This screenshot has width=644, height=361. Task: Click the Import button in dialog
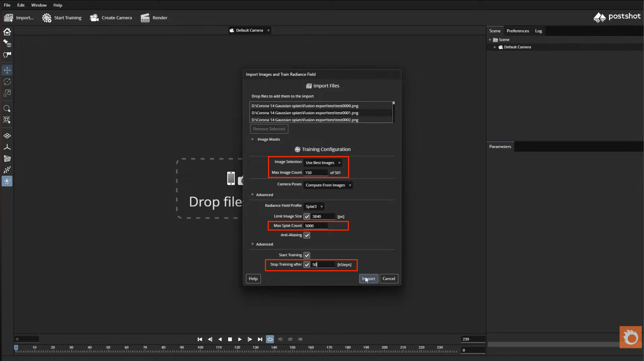click(x=369, y=279)
